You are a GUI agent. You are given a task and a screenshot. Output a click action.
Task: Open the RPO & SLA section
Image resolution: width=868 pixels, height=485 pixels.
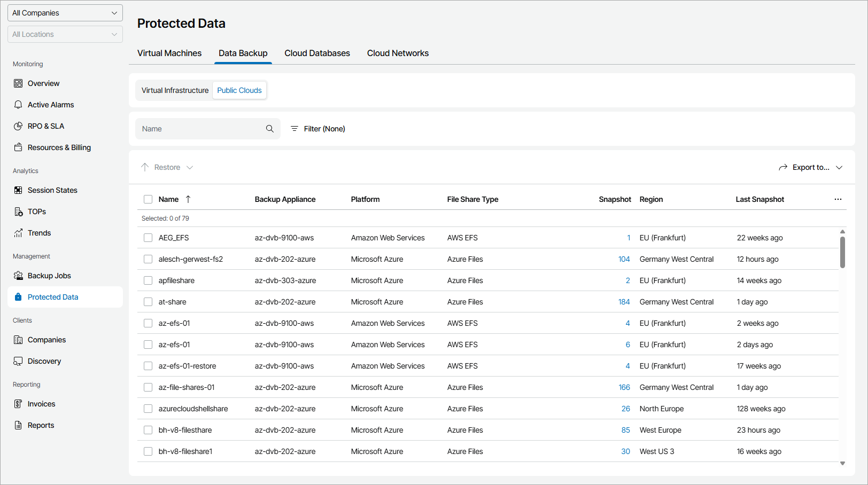[x=46, y=126]
